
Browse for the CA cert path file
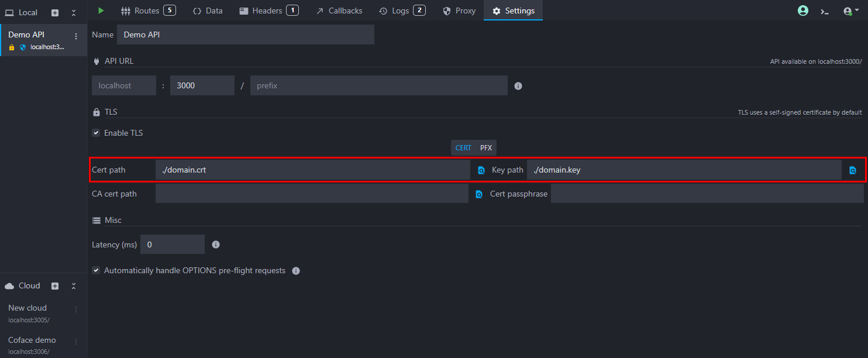click(x=479, y=194)
